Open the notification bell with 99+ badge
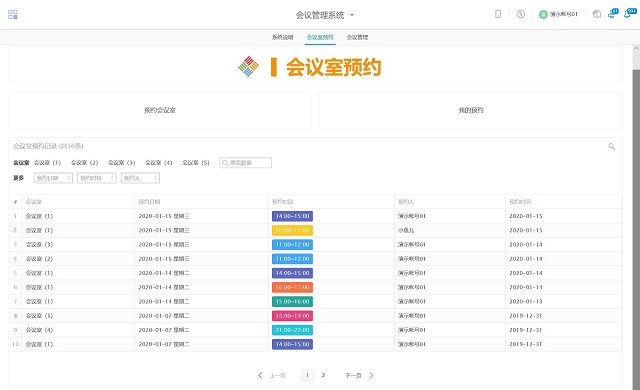Image resolution: width=640 pixels, height=390 pixels. click(630, 13)
